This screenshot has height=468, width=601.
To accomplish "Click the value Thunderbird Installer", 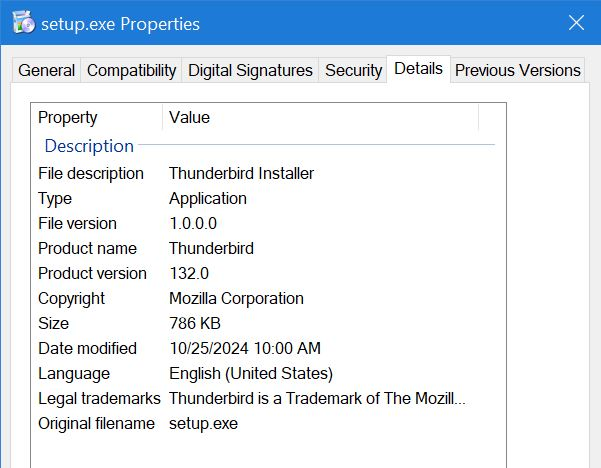I will pos(241,174).
